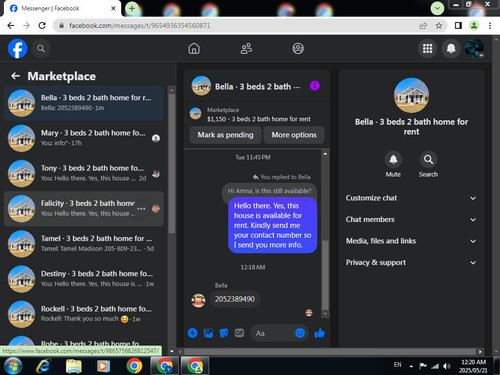
Task: Open Rockell conversation in Marketplace list
Action: (x=84, y=314)
